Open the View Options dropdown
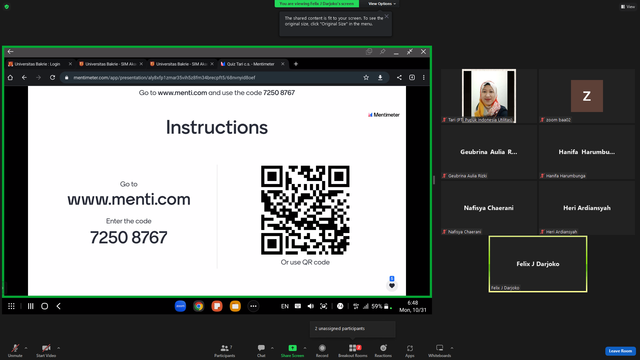Viewport: 640px width, 360px height. (x=382, y=4)
